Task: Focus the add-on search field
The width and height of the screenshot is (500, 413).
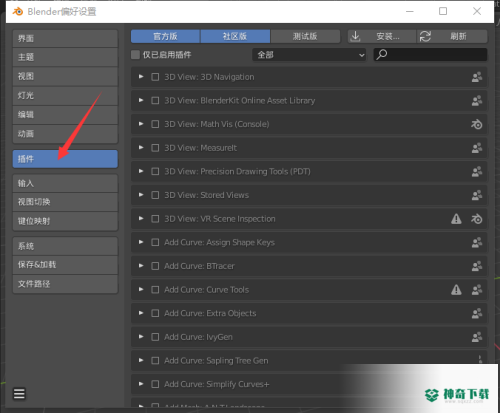Action: pyautogui.click(x=430, y=55)
